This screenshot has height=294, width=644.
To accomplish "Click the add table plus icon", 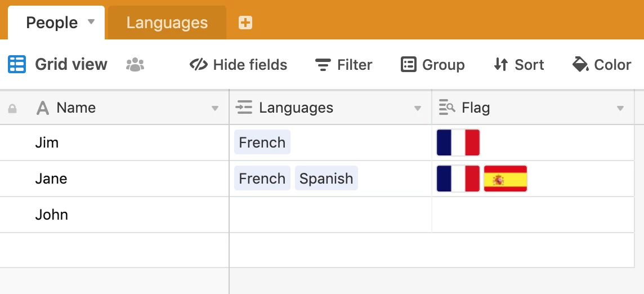I will pyautogui.click(x=245, y=23).
